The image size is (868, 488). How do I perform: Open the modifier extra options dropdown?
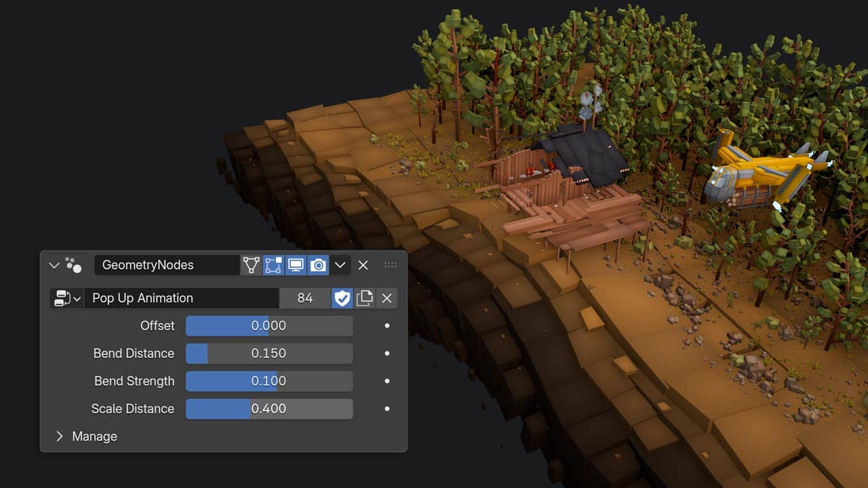point(340,265)
